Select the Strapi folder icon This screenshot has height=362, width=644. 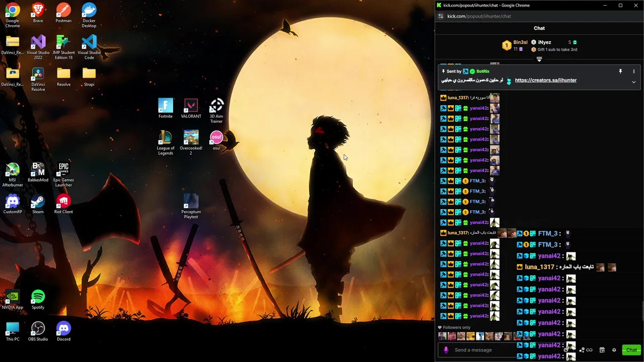point(89,76)
